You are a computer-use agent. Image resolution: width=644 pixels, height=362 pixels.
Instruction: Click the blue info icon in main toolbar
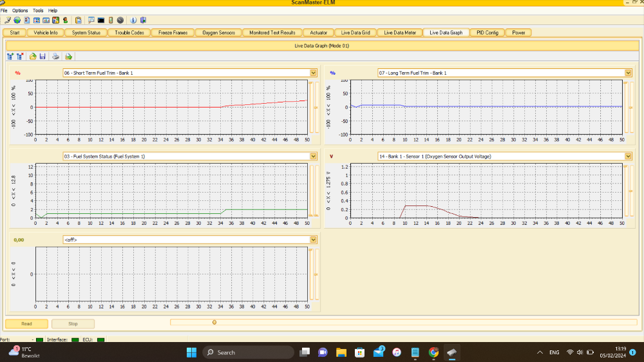(133, 21)
